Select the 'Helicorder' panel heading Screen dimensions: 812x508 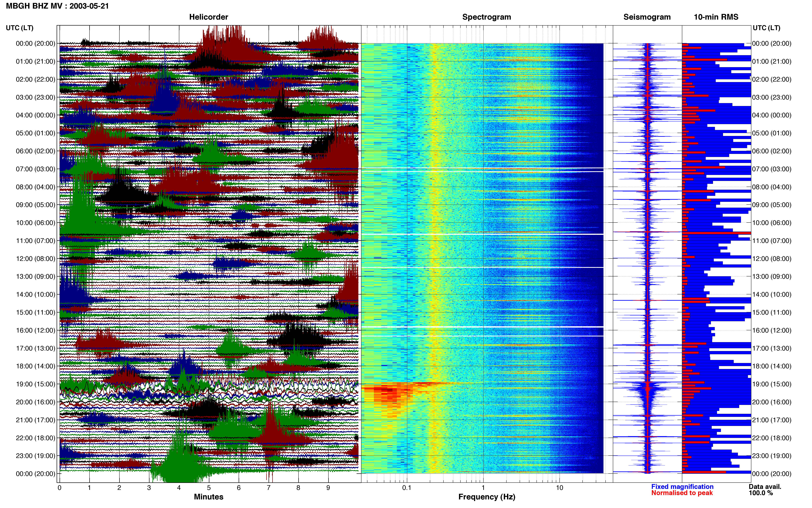pyautogui.click(x=209, y=17)
